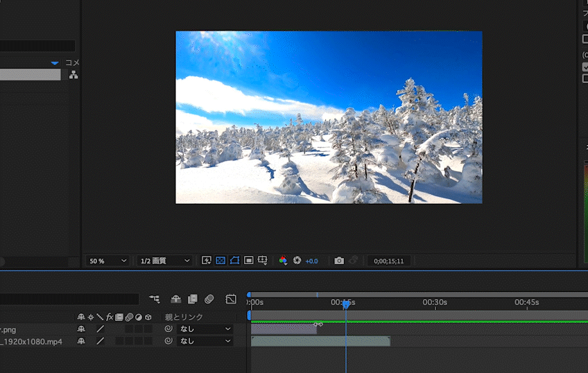Click the 00:30s mark on time ruler
Viewport: 588px width, 373px height.
pyautogui.click(x=435, y=302)
